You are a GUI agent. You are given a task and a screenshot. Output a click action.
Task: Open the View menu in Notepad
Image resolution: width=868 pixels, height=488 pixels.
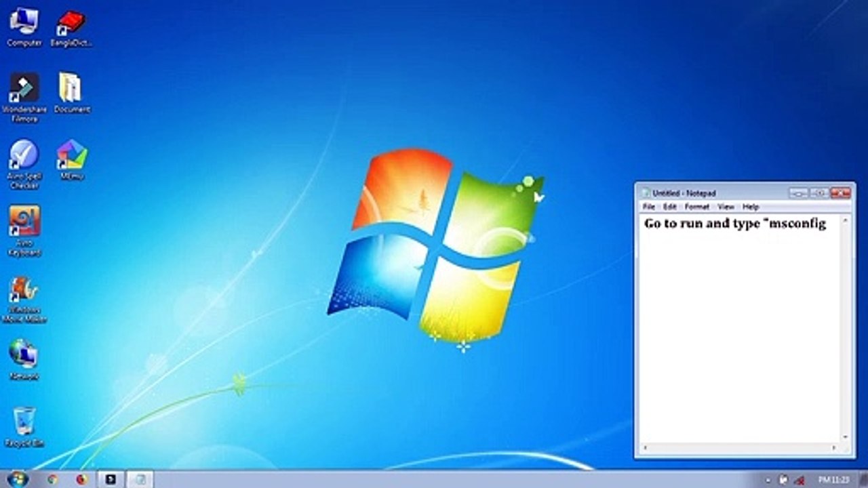[x=726, y=207]
